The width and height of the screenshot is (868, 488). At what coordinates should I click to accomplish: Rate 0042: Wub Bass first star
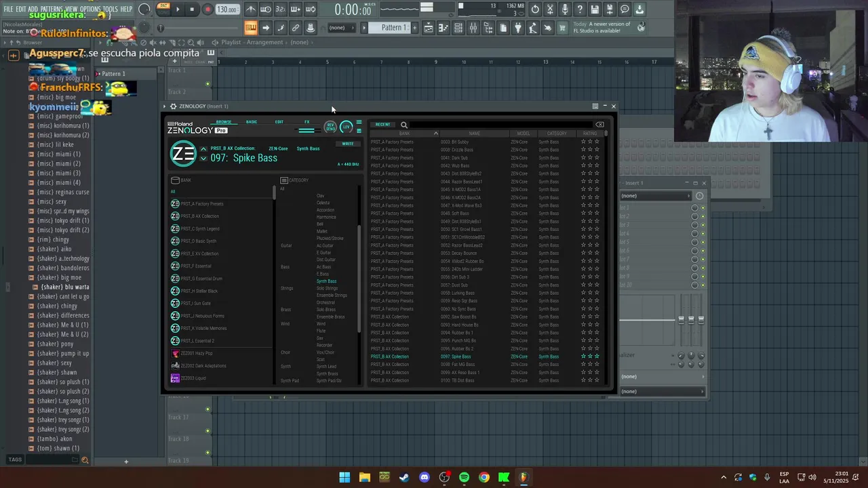coord(583,166)
